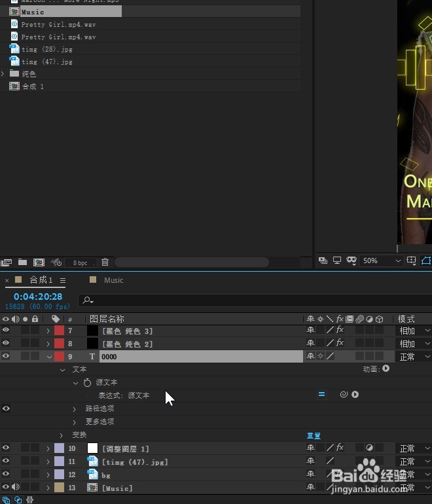
Task: Open expression language menu arrow
Action: pos(355,395)
